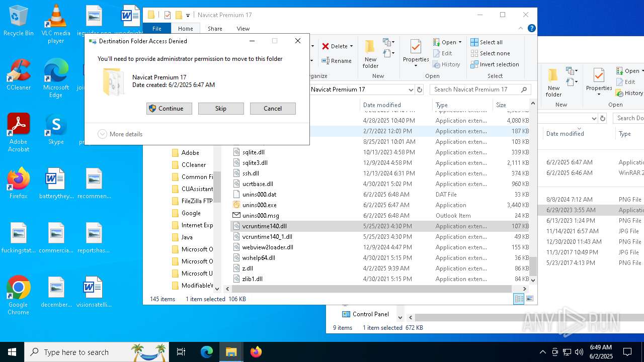Screen dimensions: 644x362
Task: Launch Skype desktop shortcut
Action: coord(56,129)
